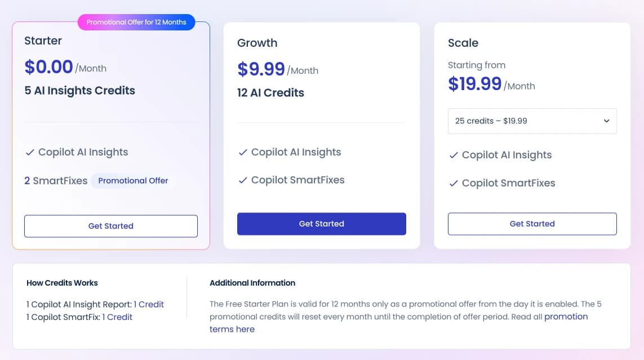Click the Promotional Offer tag beside 2 SmartFixes
Viewport: 644px width, 360px height.
coord(132,180)
